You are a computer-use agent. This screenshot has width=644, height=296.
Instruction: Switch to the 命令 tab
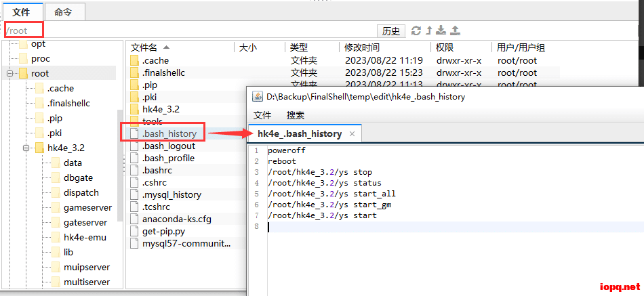[64, 12]
